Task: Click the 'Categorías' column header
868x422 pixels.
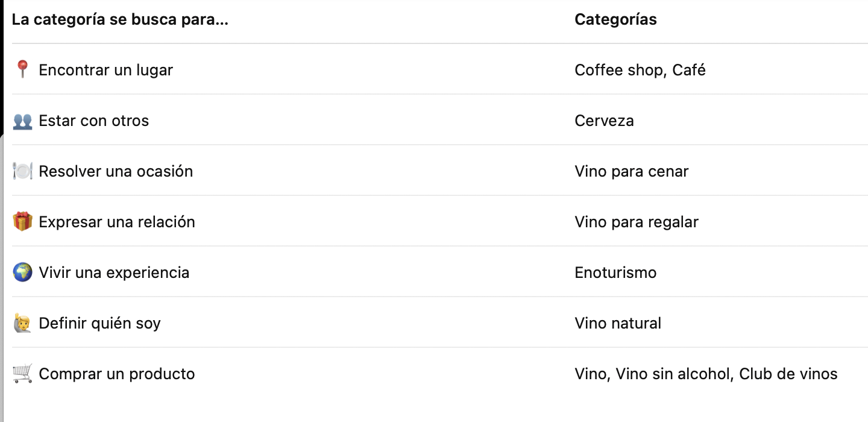Action: coord(615,19)
